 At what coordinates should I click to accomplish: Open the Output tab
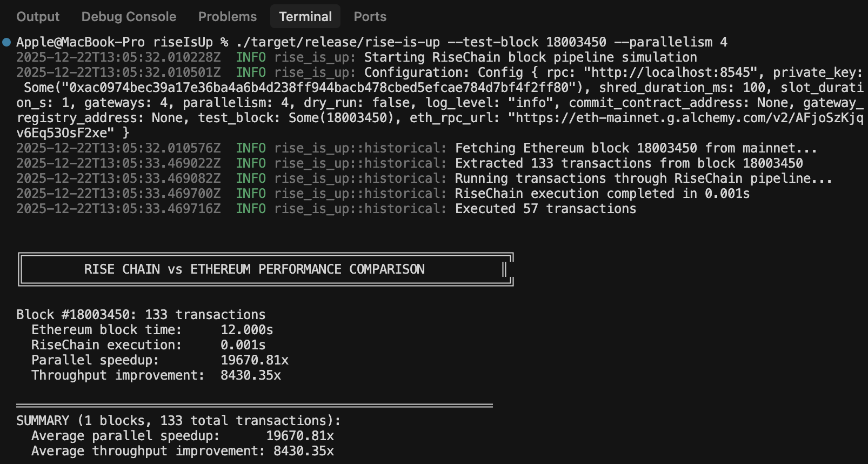click(38, 17)
